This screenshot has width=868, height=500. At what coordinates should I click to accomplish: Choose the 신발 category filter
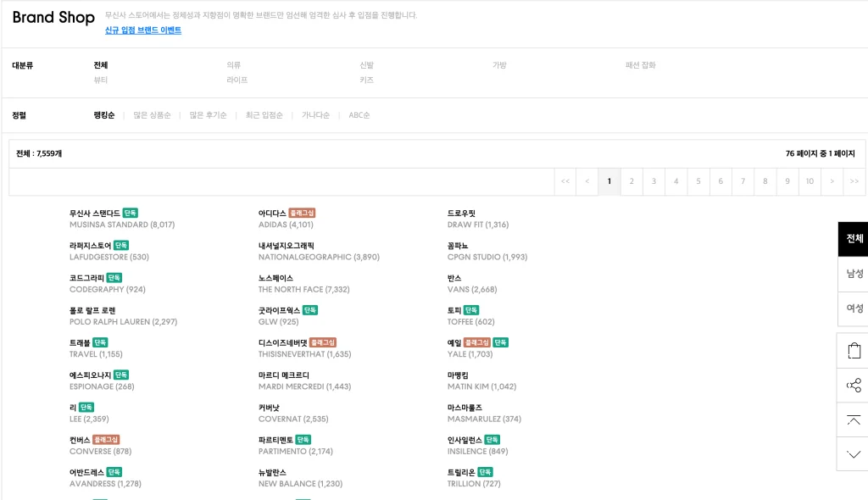366,64
